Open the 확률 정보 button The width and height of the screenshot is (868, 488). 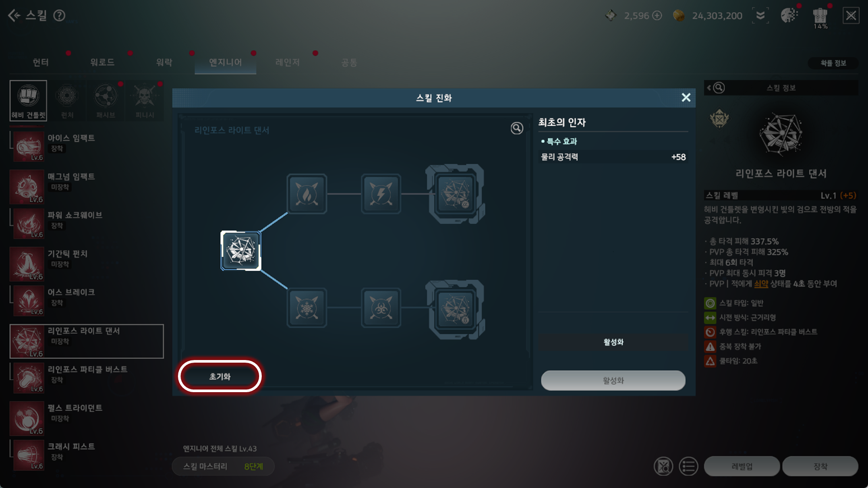pos(833,63)
